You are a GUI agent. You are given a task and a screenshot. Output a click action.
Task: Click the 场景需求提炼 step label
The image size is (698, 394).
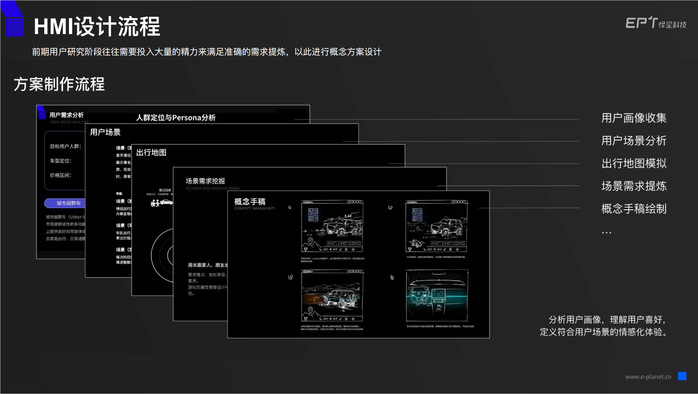pos(633,186)
